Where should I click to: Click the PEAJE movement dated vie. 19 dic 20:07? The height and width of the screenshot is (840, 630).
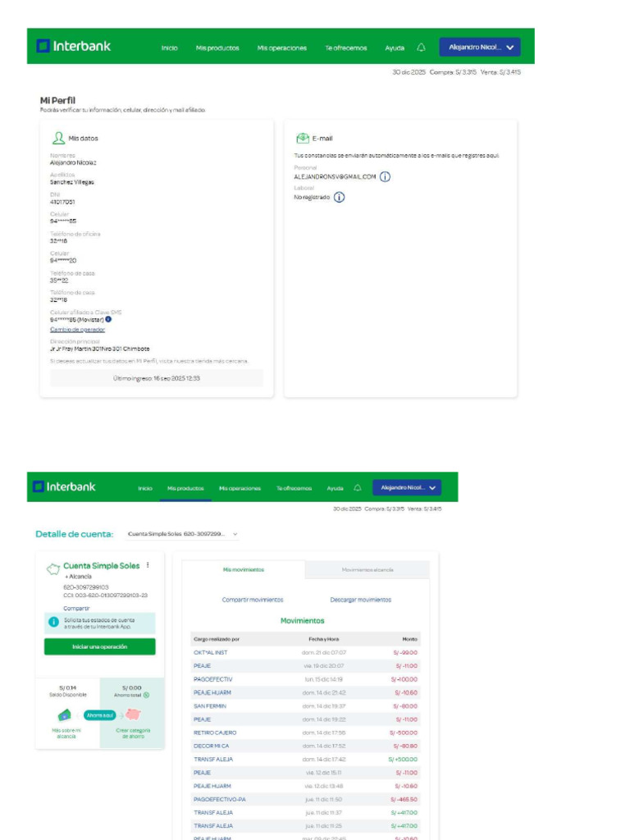(305, 666)
